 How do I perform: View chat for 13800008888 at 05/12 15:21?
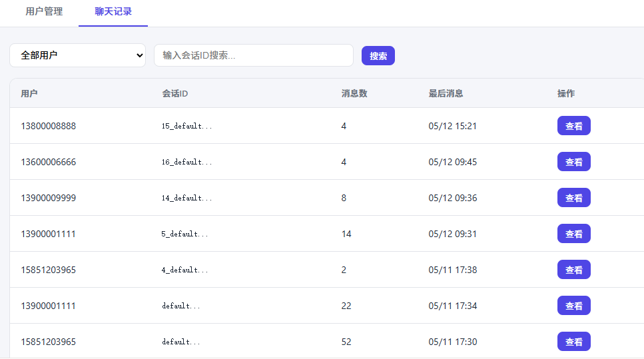click(x=574, y=126)
